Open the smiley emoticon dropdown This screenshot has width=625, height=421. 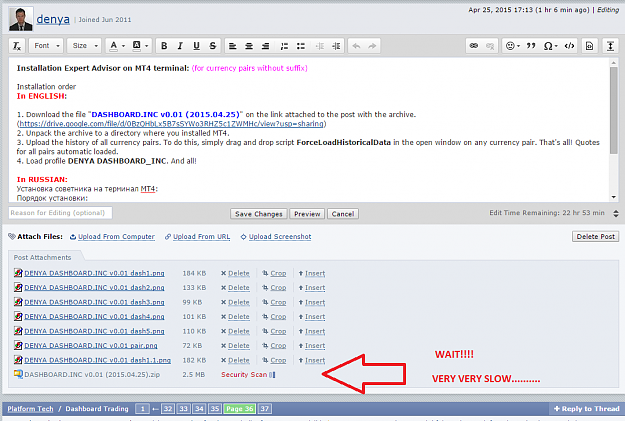point(513,46)
